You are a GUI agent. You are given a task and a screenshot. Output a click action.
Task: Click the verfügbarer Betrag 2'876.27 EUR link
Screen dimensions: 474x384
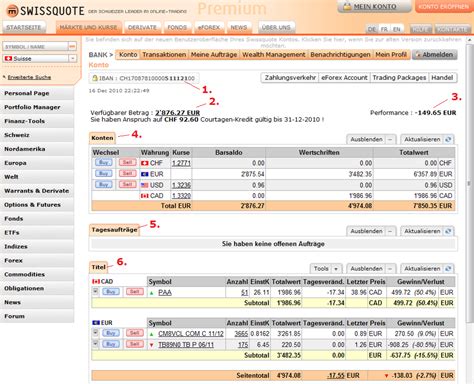click(178, 113)
